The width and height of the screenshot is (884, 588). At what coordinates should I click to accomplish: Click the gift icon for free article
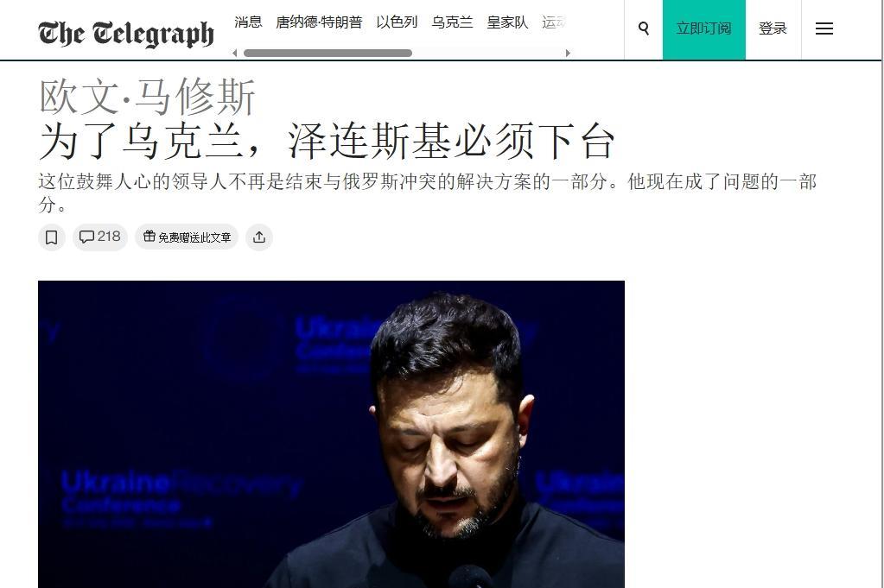click(149, 237)
